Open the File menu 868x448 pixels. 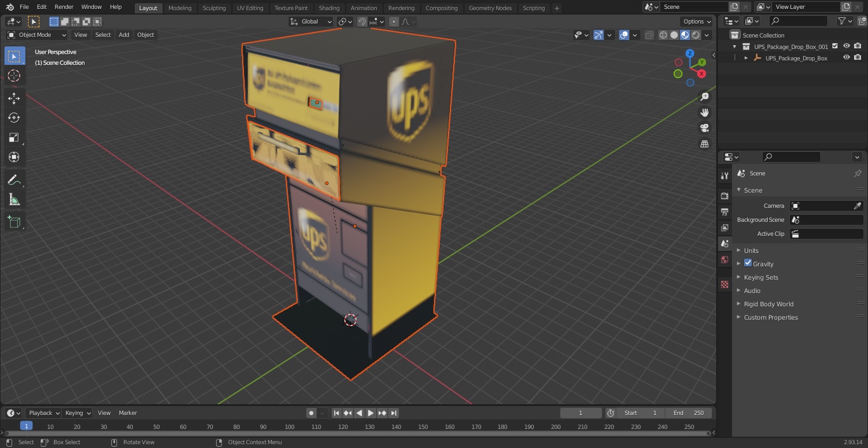[24, 7]
